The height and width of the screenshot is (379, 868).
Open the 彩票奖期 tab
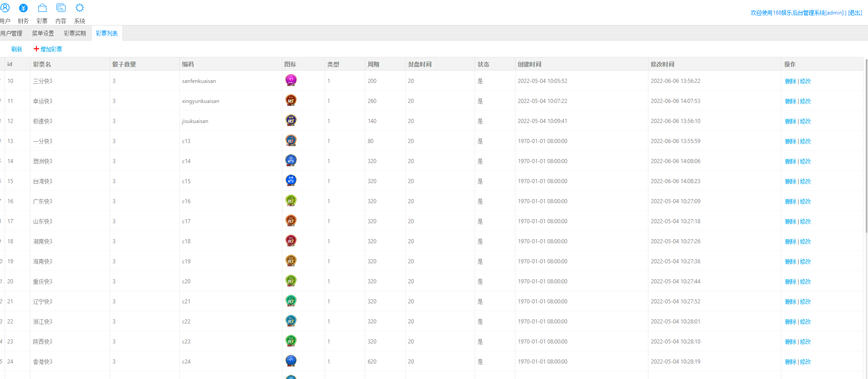pyautogui.click(x=75, y=33)
